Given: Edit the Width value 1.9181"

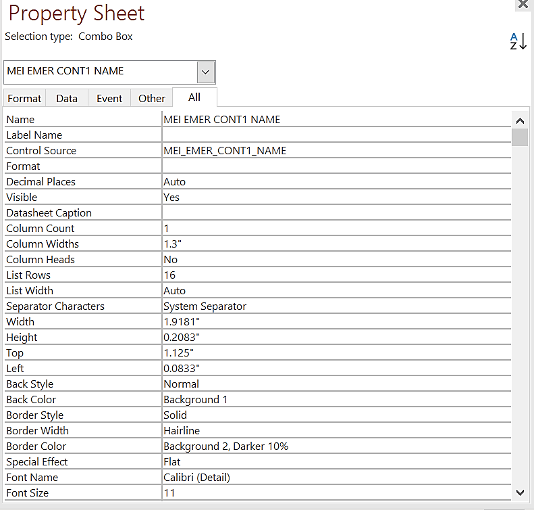Looking at the screenshot, I should pos(336,322).
